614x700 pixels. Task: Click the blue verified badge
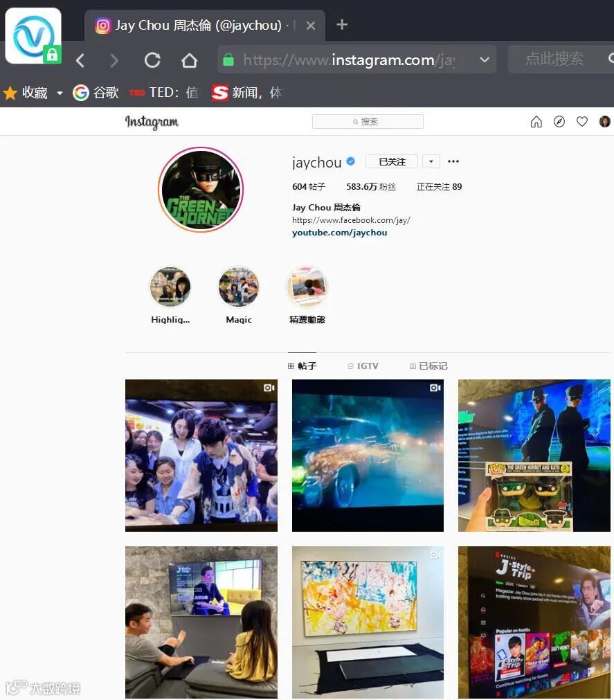(x=351, y=161)
